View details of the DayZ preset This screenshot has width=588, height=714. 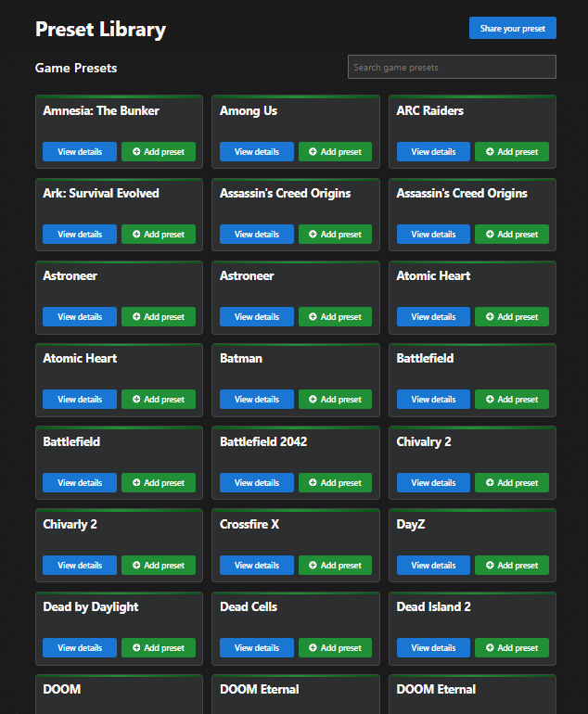[433, 565]
